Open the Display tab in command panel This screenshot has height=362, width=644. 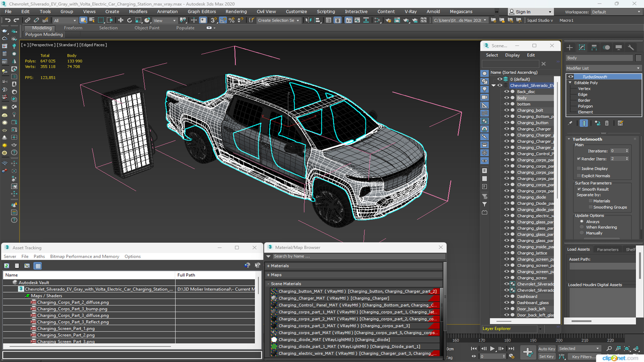click(619, 48)
